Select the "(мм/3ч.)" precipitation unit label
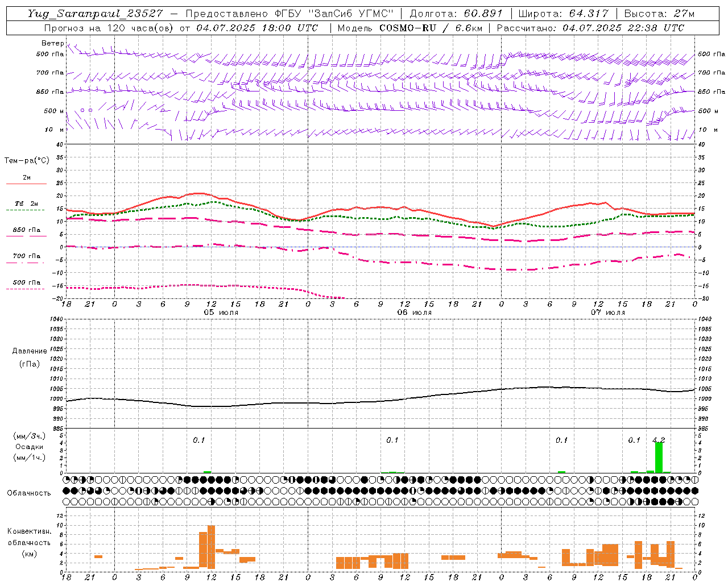The height and width of the screenshot is (582, 728). [x=30, y=436]
